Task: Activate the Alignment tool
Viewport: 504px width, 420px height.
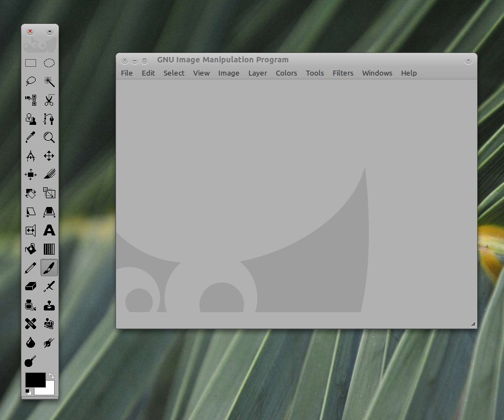Action: point(31,175)
